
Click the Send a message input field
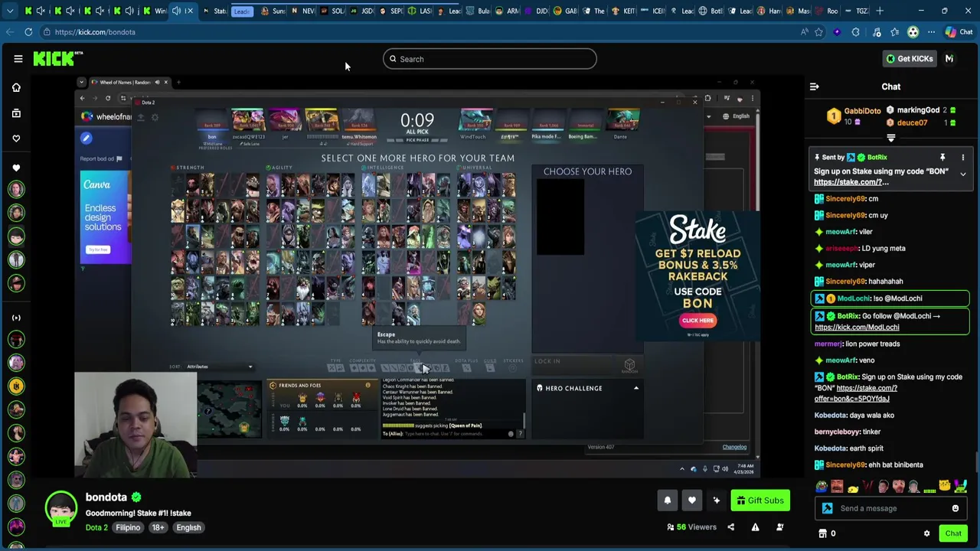[x=890, y=508]
